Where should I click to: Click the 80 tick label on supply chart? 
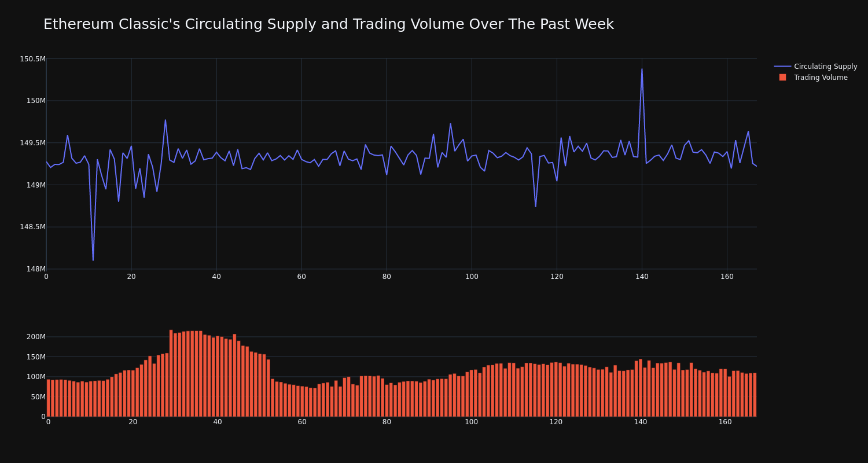tap(387, 277)
